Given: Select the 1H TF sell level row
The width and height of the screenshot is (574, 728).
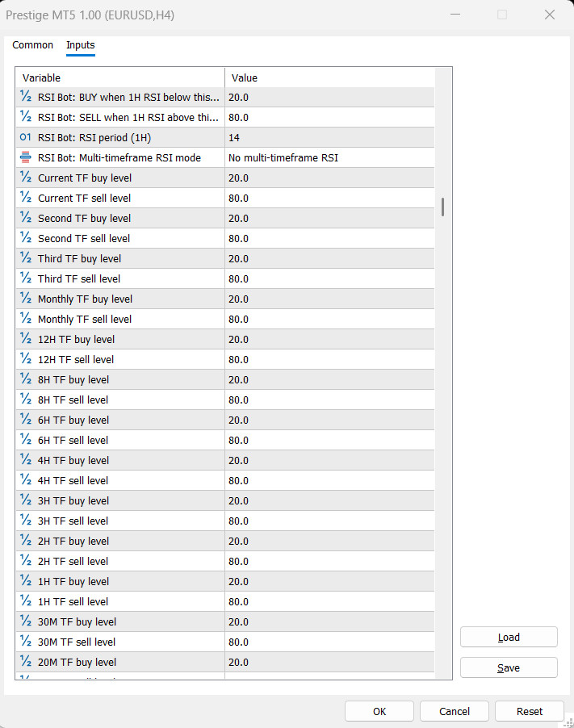Looking at the screenshot, I should (225, 601).
